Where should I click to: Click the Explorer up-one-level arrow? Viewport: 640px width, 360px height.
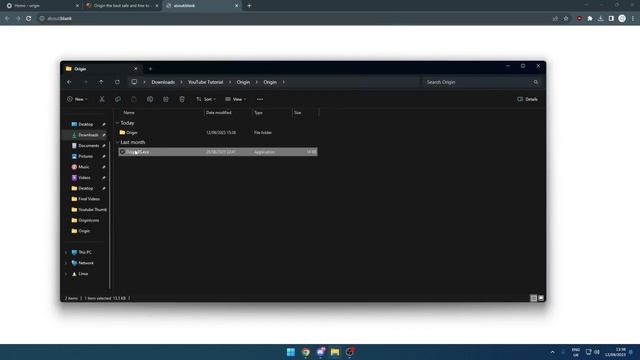pyautogui.click(x=101, y=82)
